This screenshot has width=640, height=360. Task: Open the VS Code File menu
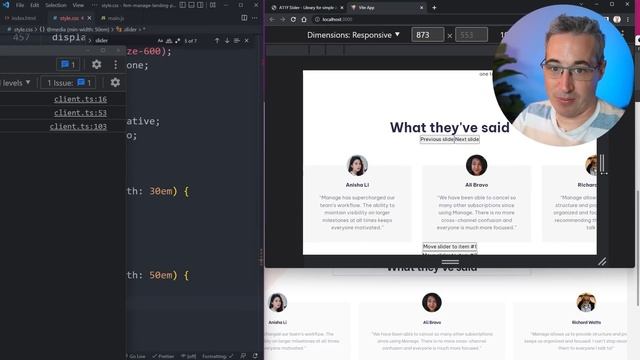pos(20,5)
